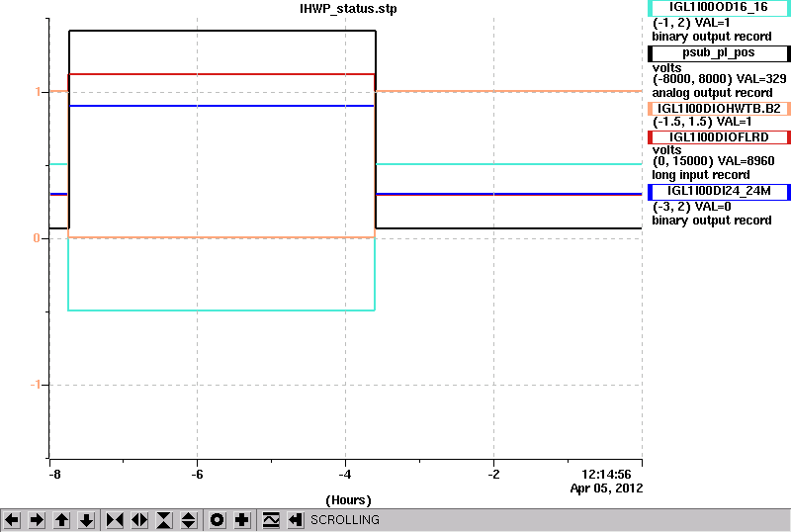Click the pan down arrow button
This screenshot has height=532, width=791.
coord(86,520)
